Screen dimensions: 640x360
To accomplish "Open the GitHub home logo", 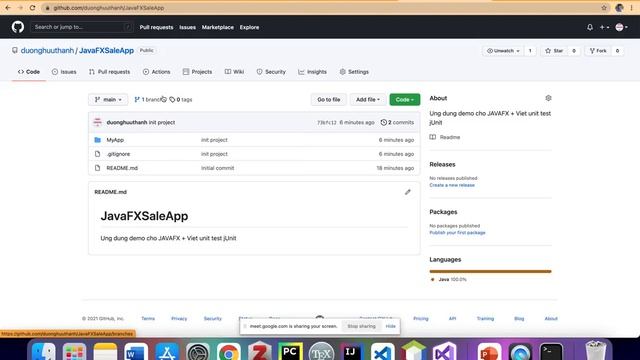I will [x=18, y=27].
